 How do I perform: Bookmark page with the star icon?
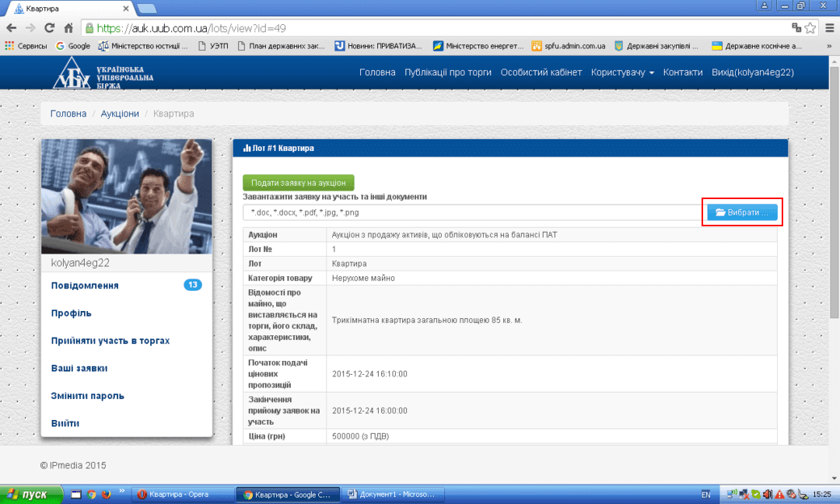click(x=810, y=28)
